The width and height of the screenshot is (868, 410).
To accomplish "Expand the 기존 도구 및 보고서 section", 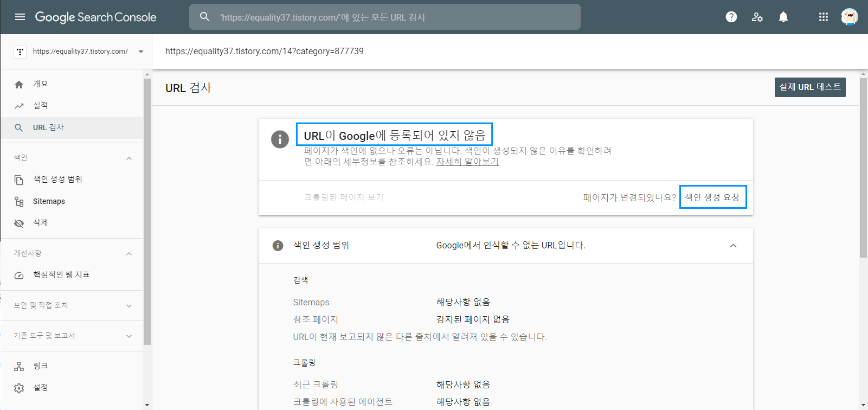I will tap(129, 336).
